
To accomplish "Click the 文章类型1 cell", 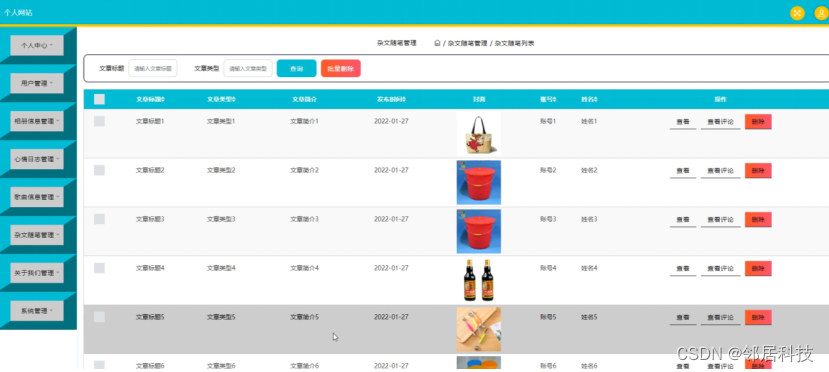I will (221, 122).
